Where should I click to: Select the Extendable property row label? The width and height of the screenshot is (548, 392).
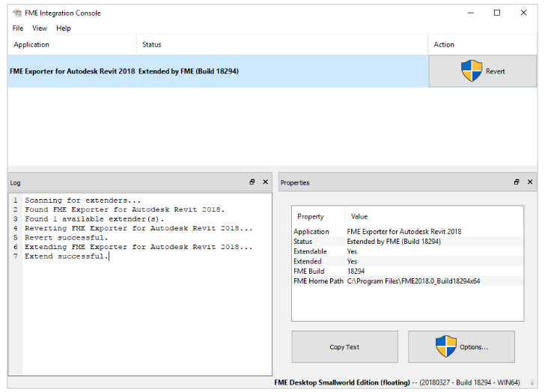[x=310, y=251]
